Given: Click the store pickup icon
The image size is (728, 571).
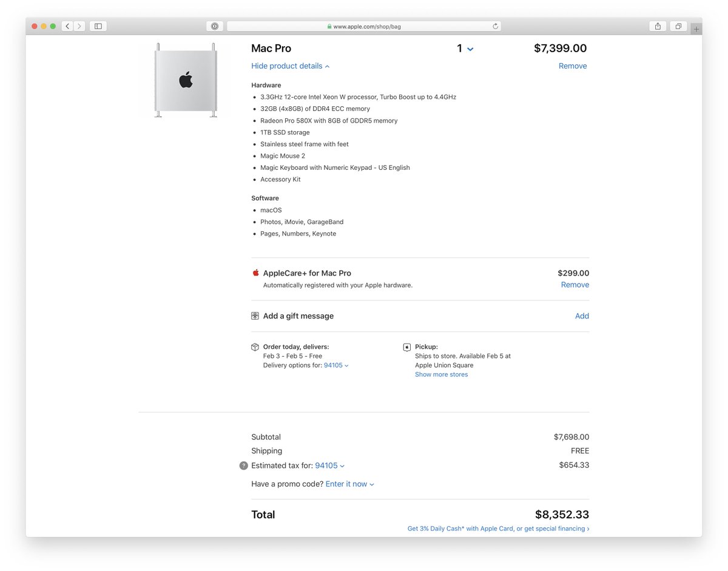Looking at the screenshot, I should tap(407, 347).
